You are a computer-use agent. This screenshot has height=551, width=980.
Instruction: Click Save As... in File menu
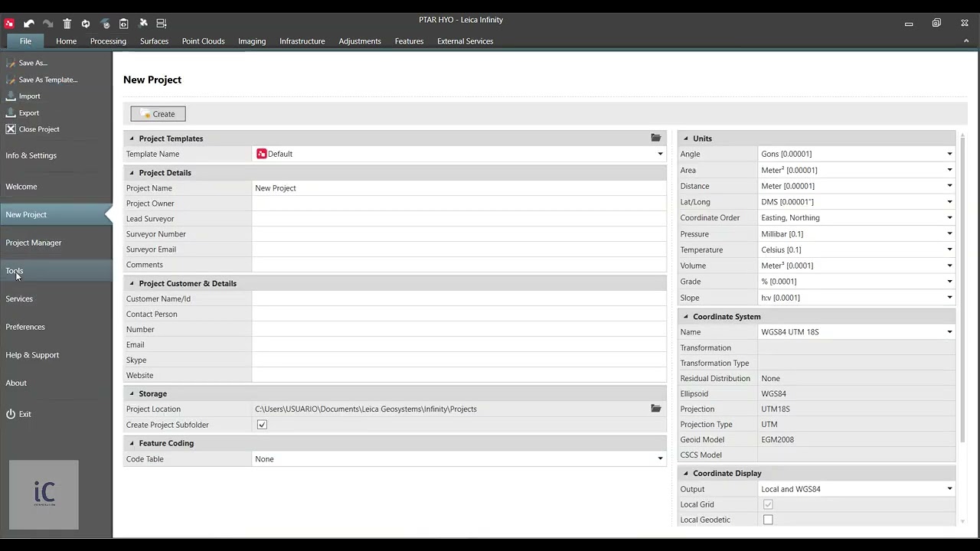pos(33,63)
